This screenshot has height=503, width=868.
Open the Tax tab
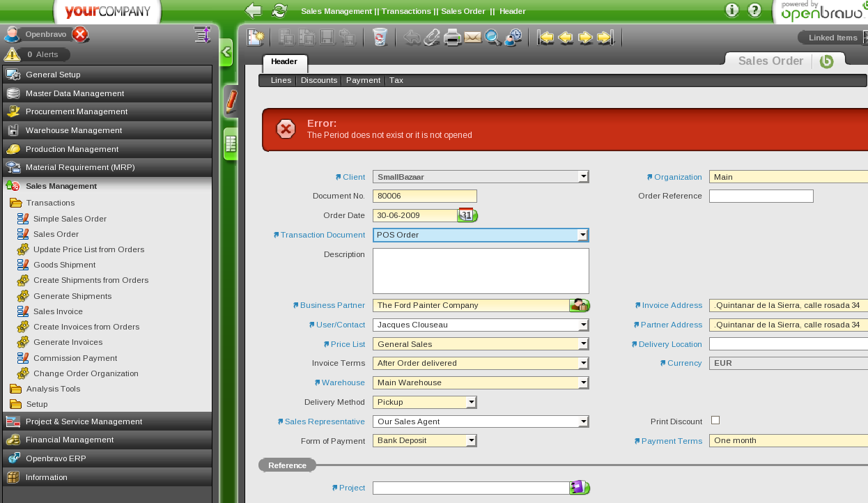tap(396, 80)
